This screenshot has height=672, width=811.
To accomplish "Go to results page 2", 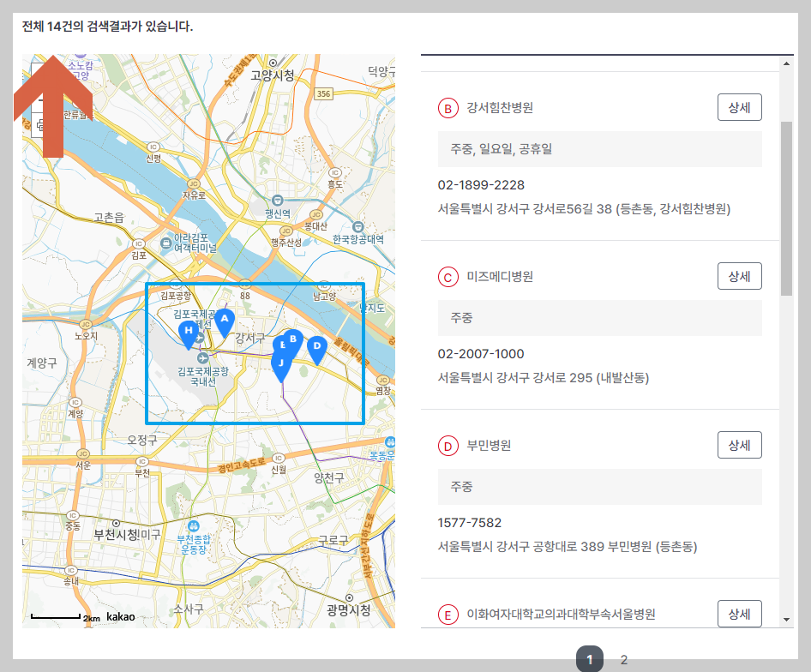I will 624,660.
